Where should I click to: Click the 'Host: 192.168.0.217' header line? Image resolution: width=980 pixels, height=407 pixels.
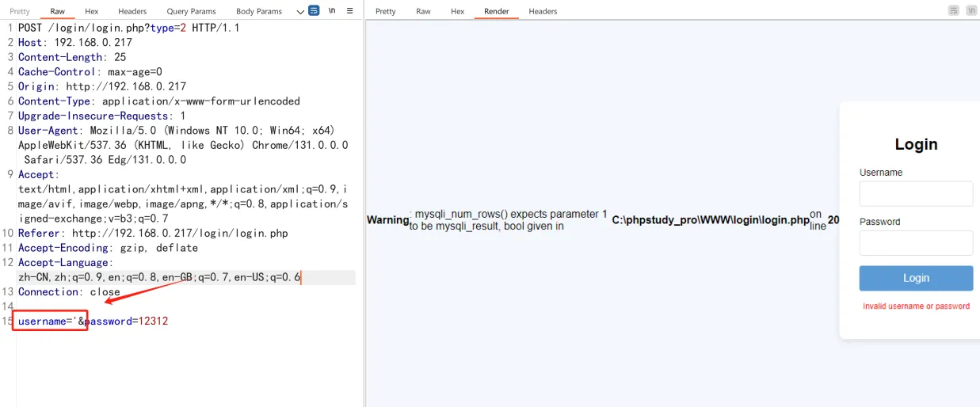(x=75, y=43)
